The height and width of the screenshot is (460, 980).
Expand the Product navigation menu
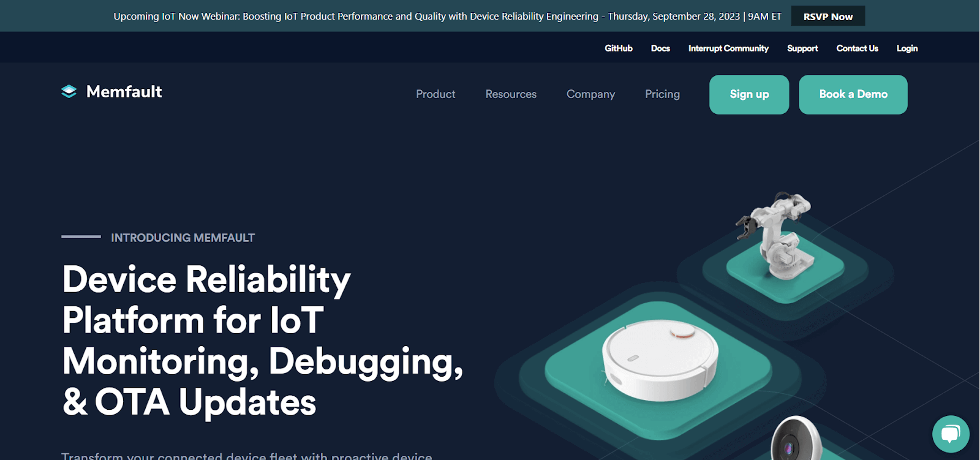click(x=435, y=94)
